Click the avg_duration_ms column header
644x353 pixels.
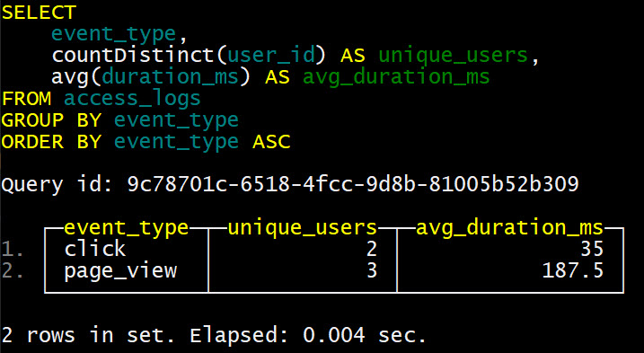(509, 227)
